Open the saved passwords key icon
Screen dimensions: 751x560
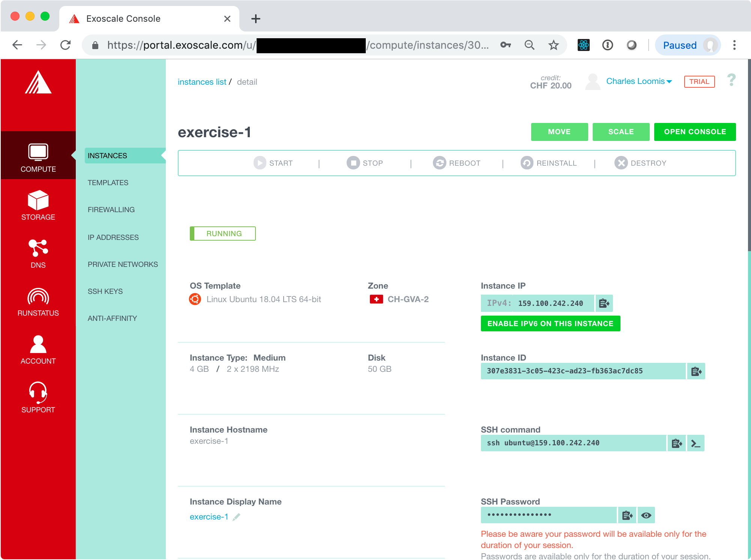click(x=506, y=45)
